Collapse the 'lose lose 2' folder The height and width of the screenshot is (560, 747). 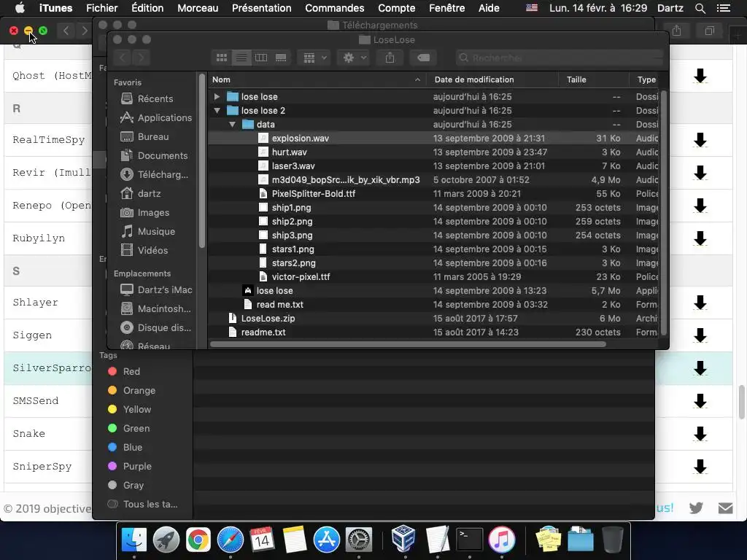(217, 111)
